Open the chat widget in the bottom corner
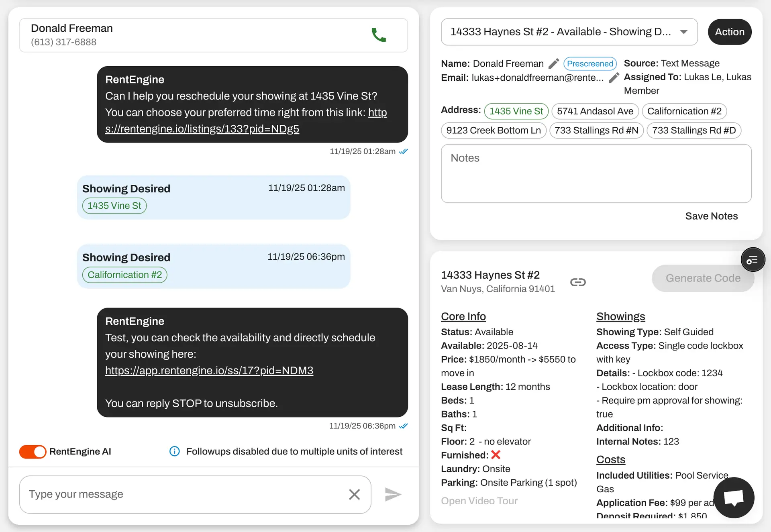The image size is (771, 532). click(734, 498)
